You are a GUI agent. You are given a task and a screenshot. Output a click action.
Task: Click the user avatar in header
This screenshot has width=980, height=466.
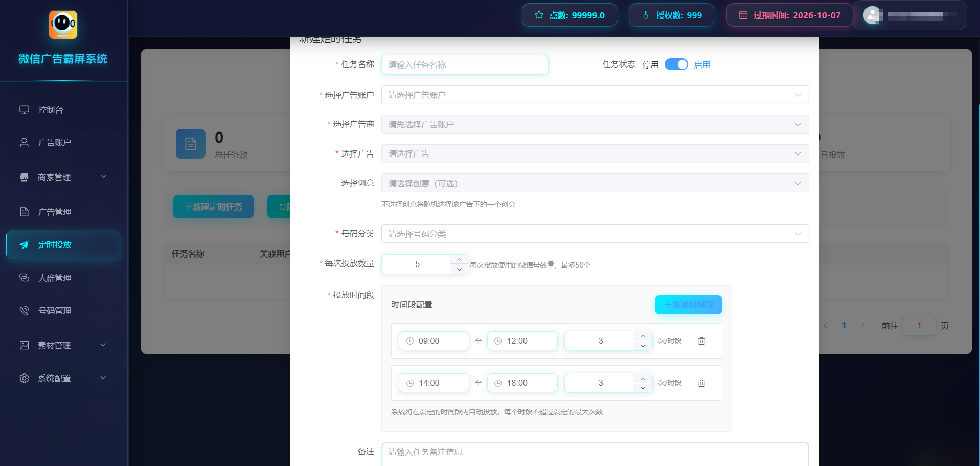point(872,15)
